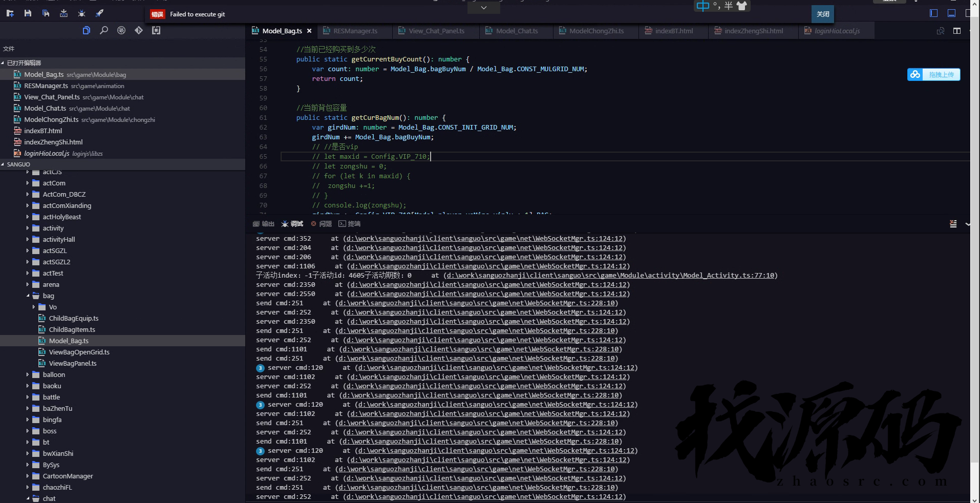Click the IME shirt skin icon

tap(742, 6)
